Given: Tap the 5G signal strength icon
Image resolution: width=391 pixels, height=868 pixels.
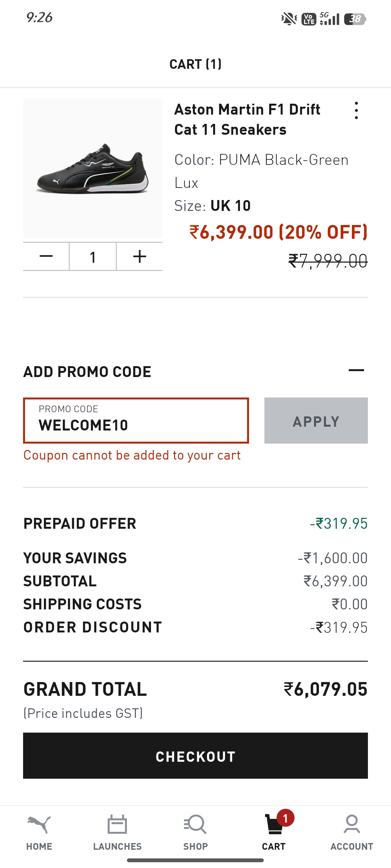Looking at the screenshot, I should 329,19.
